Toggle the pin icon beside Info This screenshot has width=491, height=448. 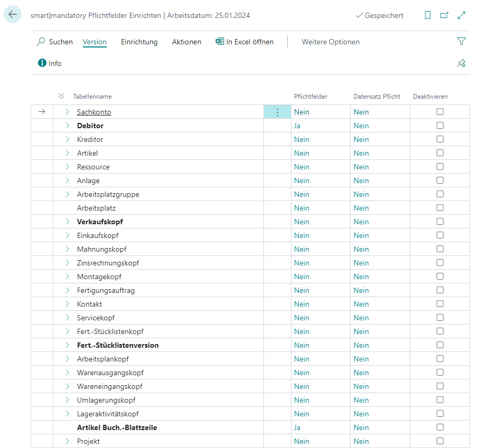tap(461, 63)
